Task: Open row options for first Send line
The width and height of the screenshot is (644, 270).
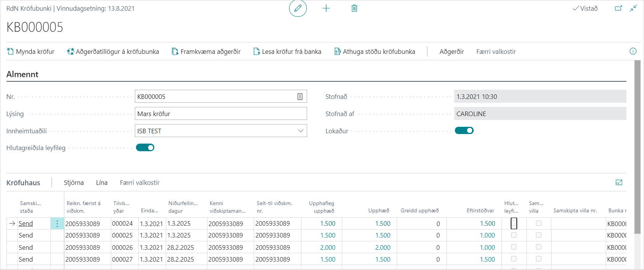Action: pos(57,224)
